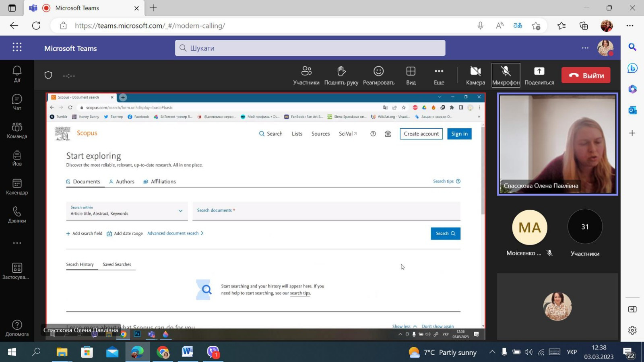Open Calendar in the Teams sidebar

(17, 187)
